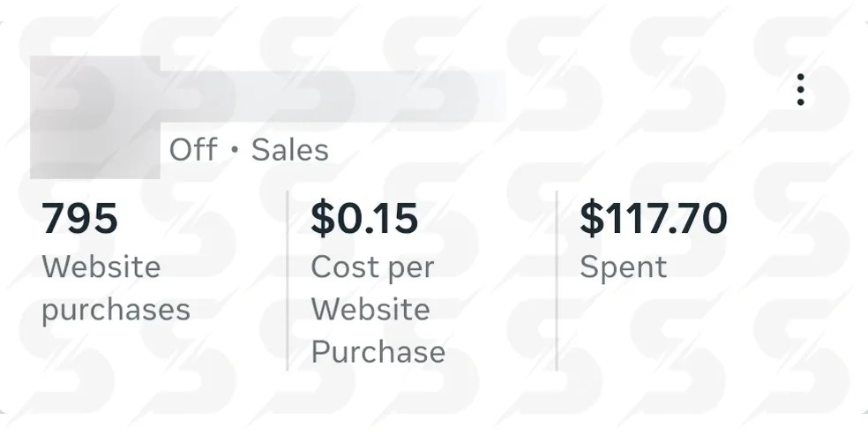Click the dot separator between Off and Sales
Viewport: 868px width, 435px height.
235,151
